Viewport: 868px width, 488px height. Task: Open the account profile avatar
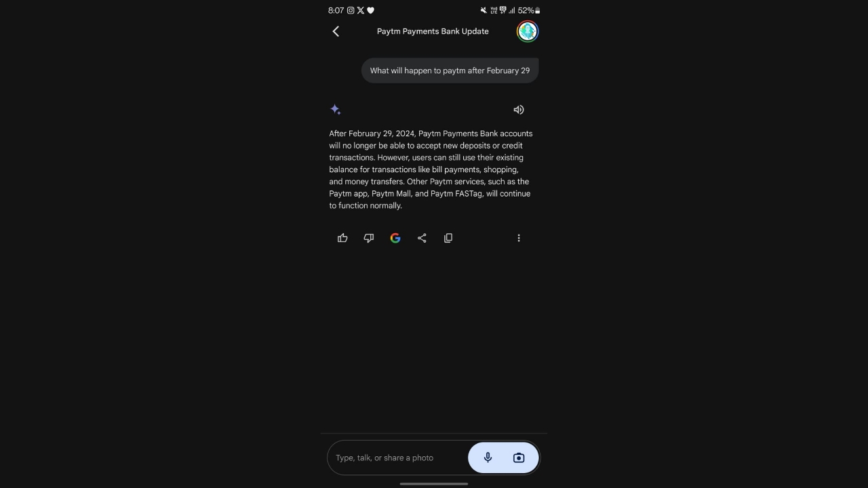coord(528,31)
